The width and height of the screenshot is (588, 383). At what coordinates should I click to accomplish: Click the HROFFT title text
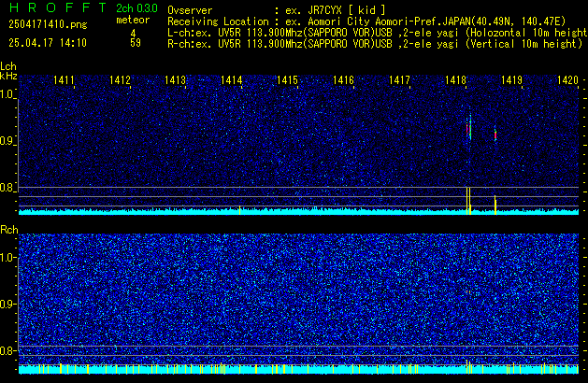point(58,7)
